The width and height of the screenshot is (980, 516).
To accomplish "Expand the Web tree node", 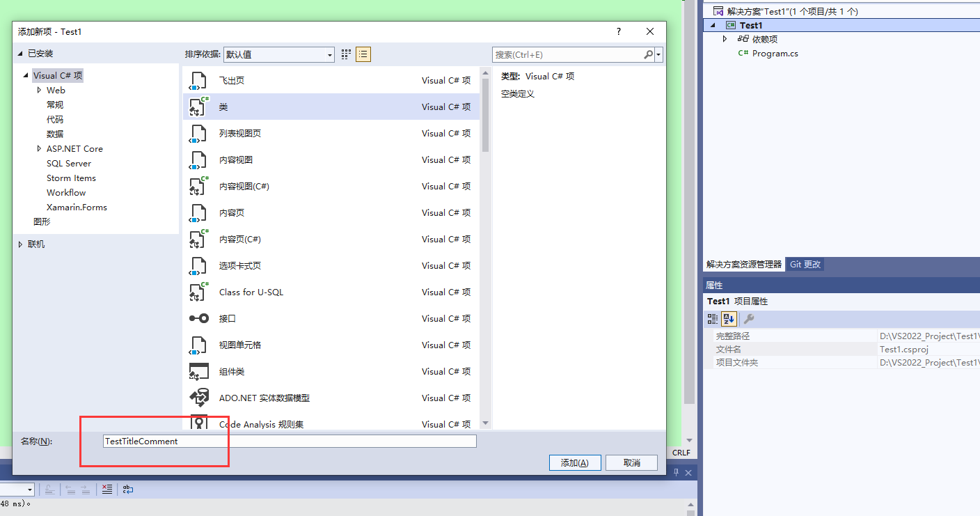I will click(x=40, y=91).
